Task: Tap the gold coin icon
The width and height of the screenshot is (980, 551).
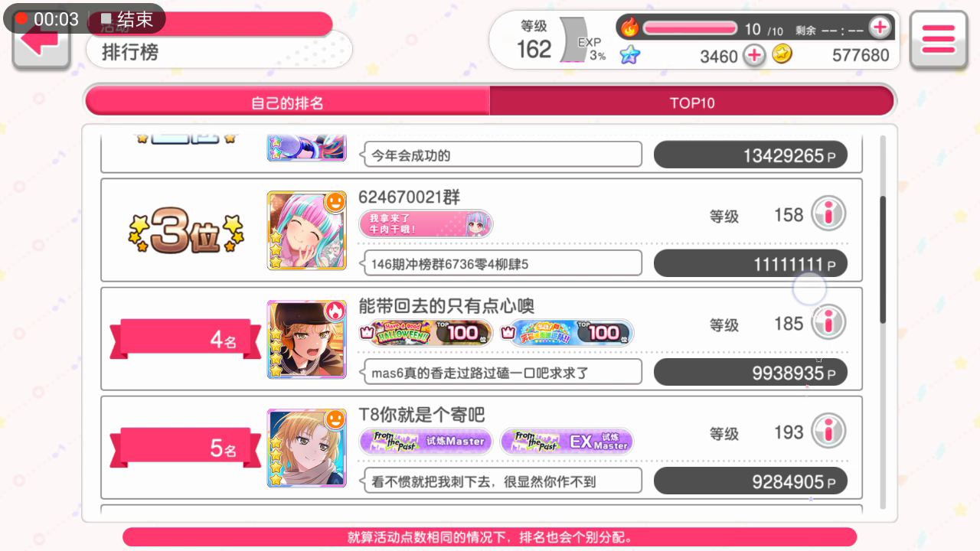Action: tap(782, 54)
